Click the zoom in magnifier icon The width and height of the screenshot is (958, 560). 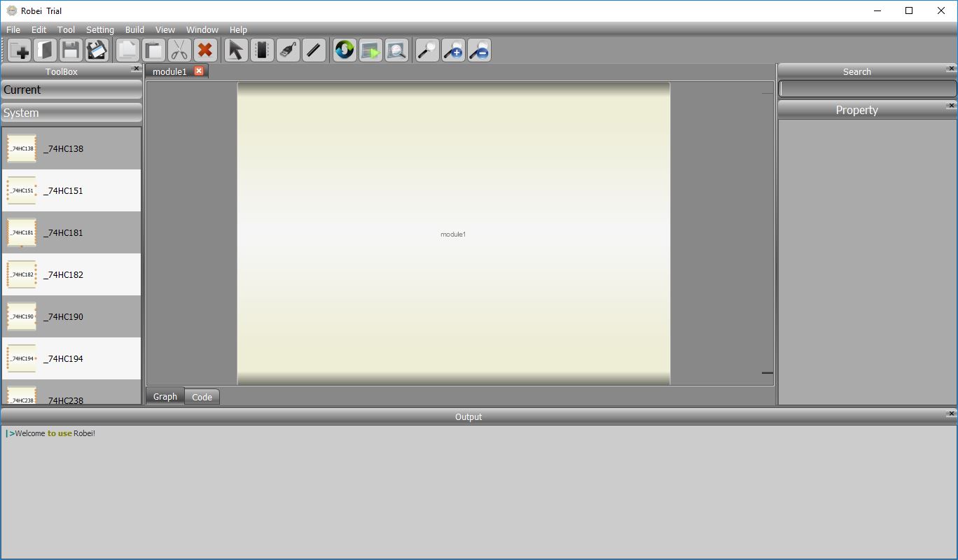[x=453, y=50]
